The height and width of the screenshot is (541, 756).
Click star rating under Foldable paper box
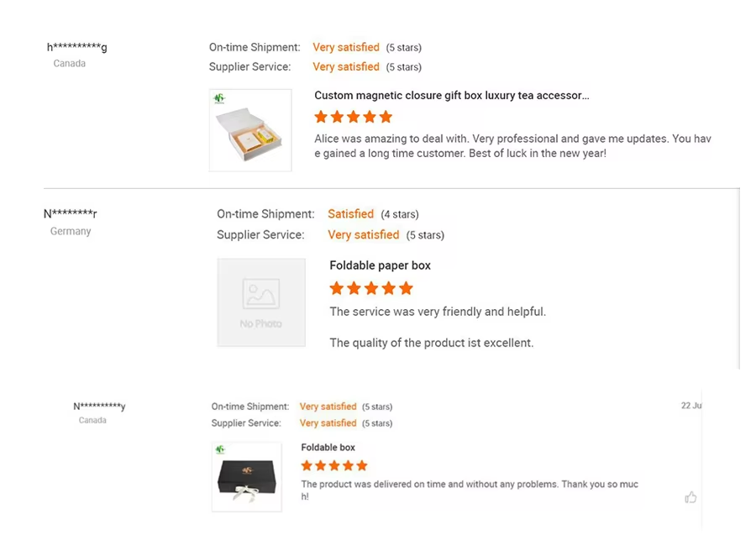coord(370,288)
